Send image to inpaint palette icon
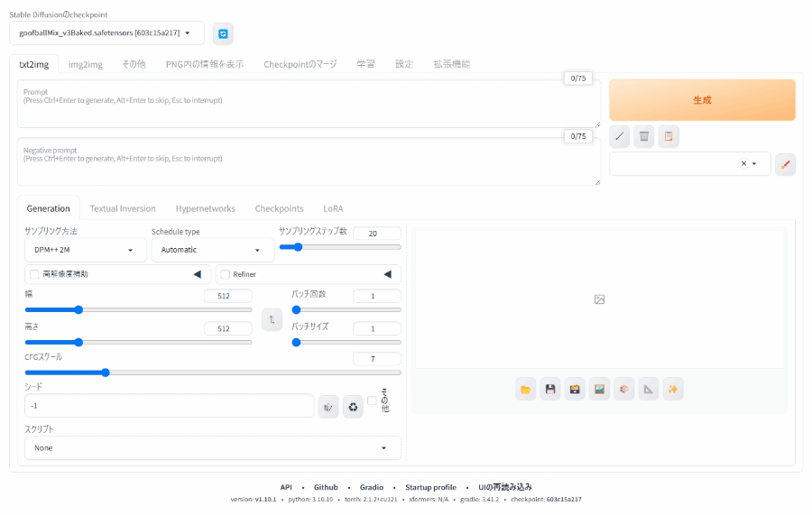 click(x=624, y=390)
